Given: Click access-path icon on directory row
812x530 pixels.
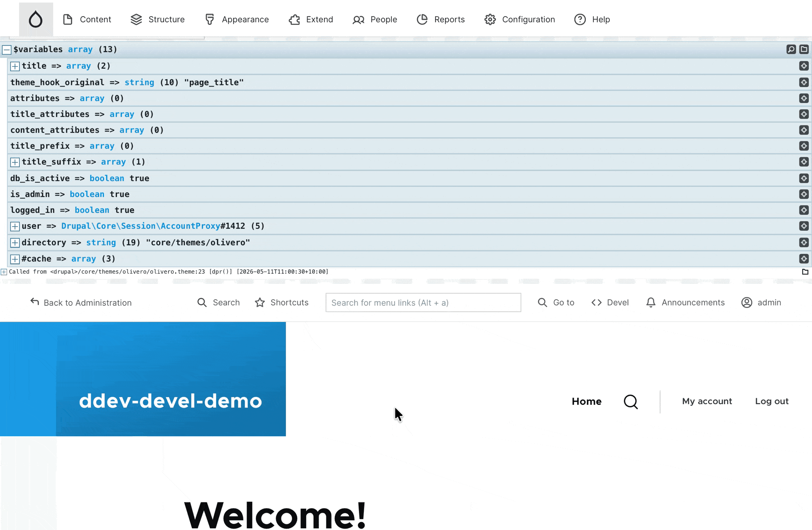Looking at the screenshot, I should coord(804,242).
